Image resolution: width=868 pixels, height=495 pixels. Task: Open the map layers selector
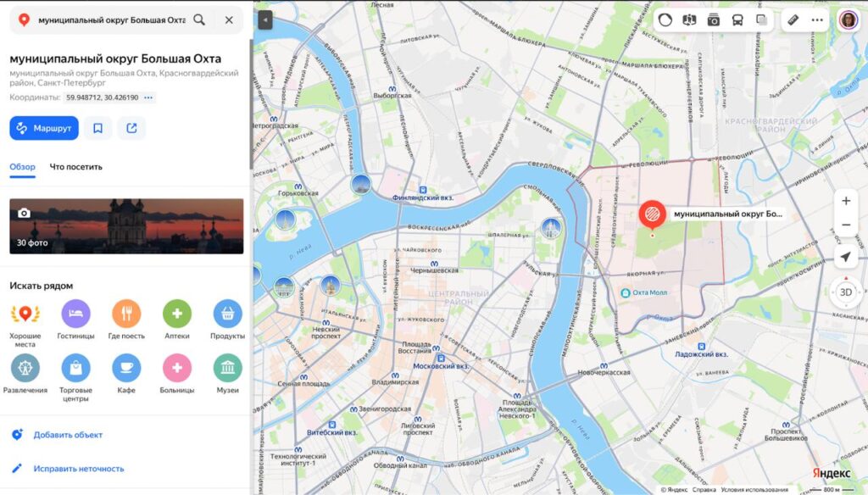[x=761, y=20]
